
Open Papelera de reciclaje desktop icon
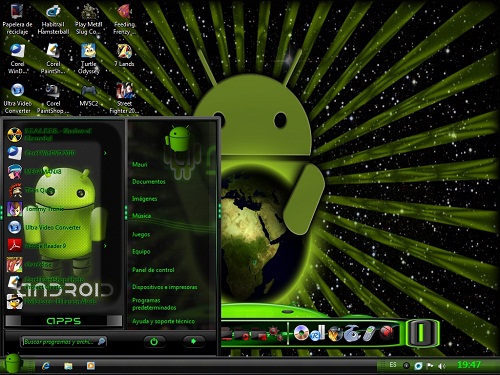[x=17, y=18]
